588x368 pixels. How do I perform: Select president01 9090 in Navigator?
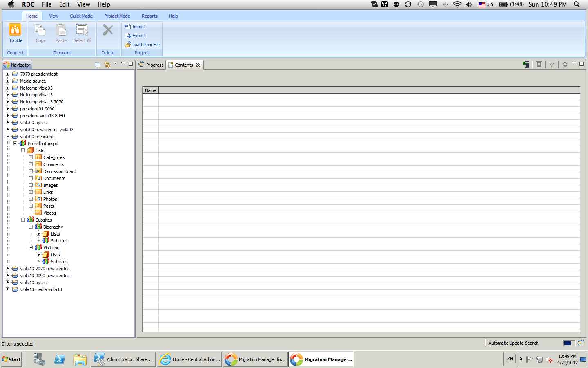[37, 109]
